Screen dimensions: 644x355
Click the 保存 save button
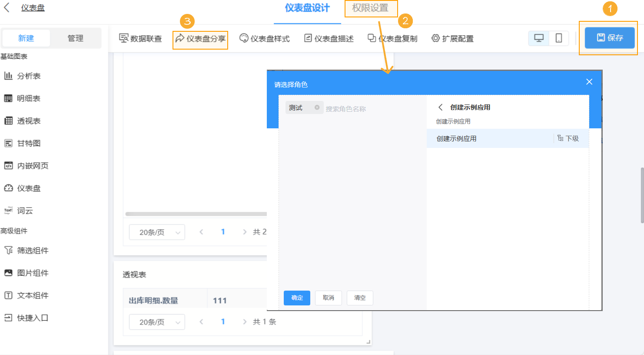[x=608, y=38]
